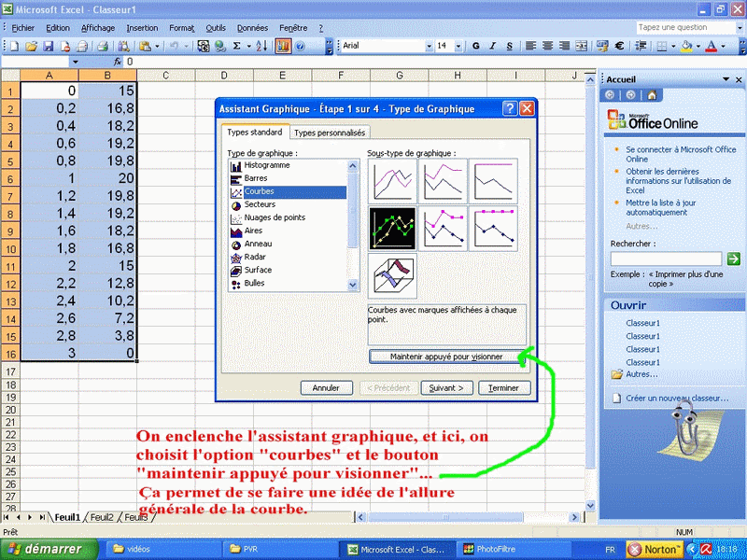Click the Paste clipboard icon

pos(145,46)
